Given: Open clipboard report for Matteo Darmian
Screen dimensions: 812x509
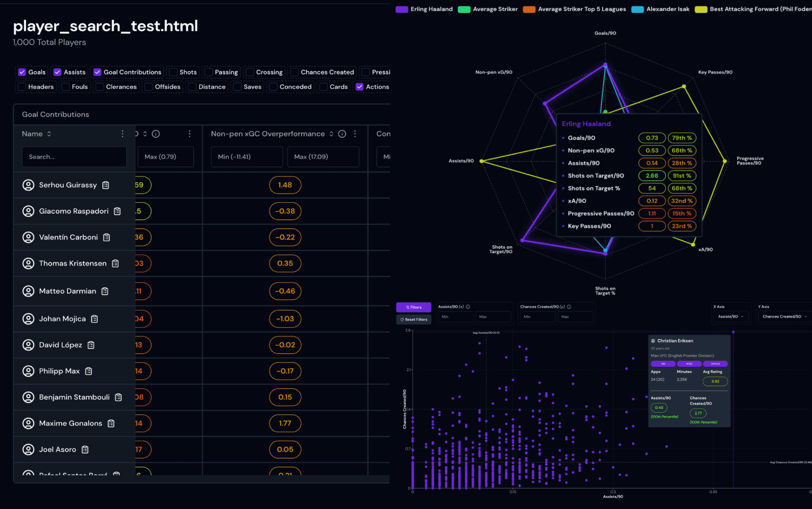Looking at the screenshot, I should point(105,291).
